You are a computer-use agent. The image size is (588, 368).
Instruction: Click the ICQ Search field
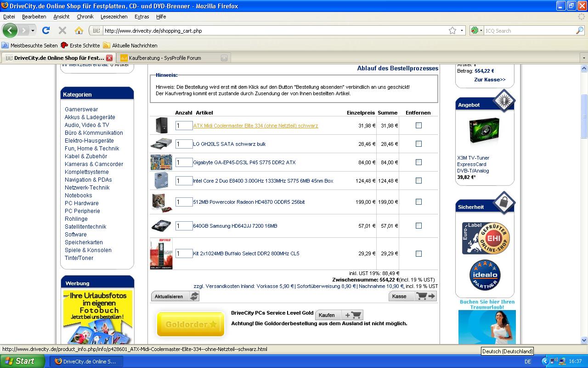coord(529,31)
